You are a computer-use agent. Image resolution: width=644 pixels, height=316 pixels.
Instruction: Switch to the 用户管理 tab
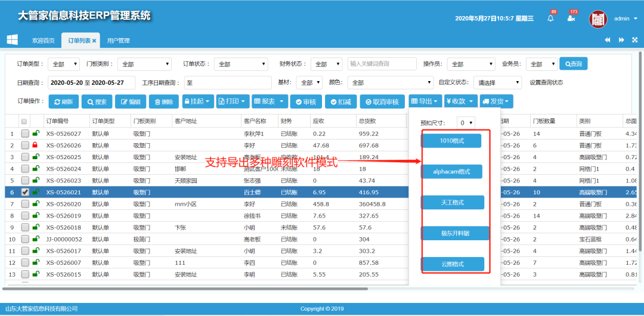pyautogui.click(x=118, y=41)
